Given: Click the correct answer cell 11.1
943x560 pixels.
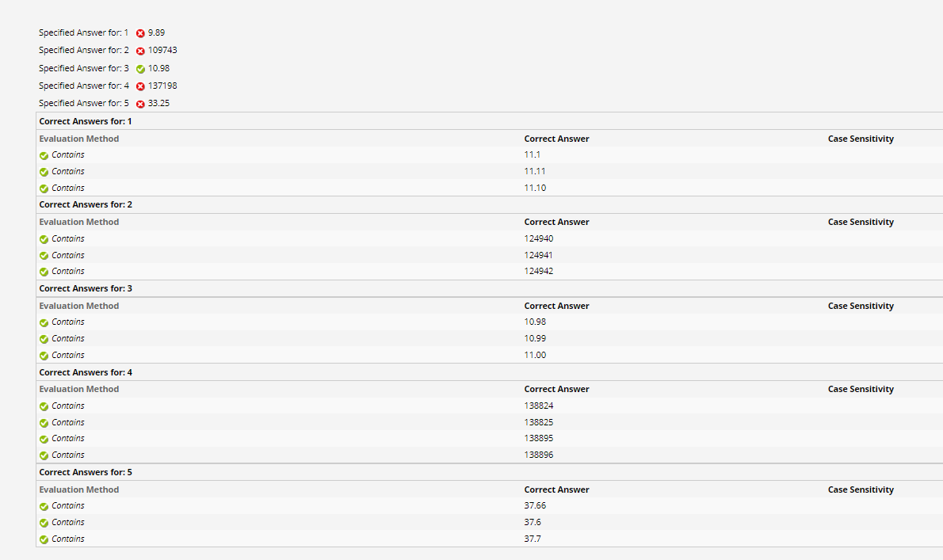Looking at the screenshot, I should [533, 154].
